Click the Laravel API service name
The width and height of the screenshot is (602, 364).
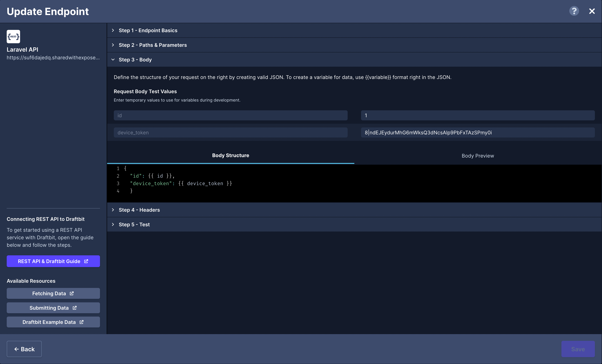22,50
